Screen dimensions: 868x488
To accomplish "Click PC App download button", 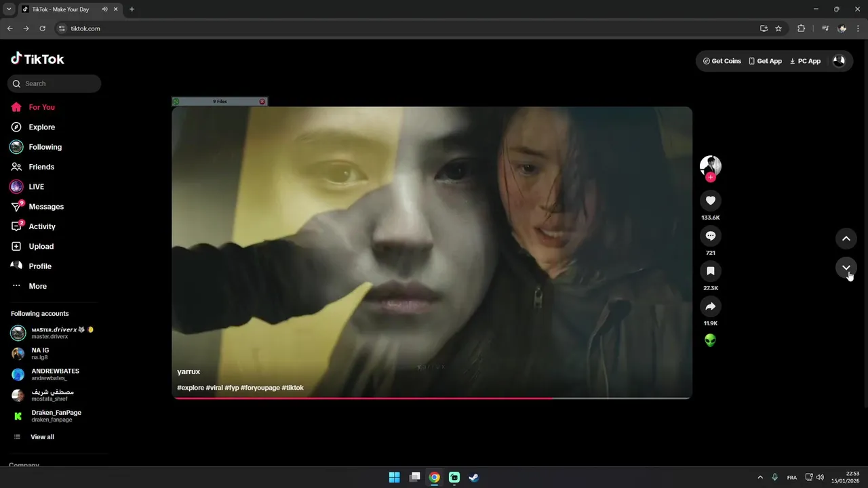I will point(805,61).
